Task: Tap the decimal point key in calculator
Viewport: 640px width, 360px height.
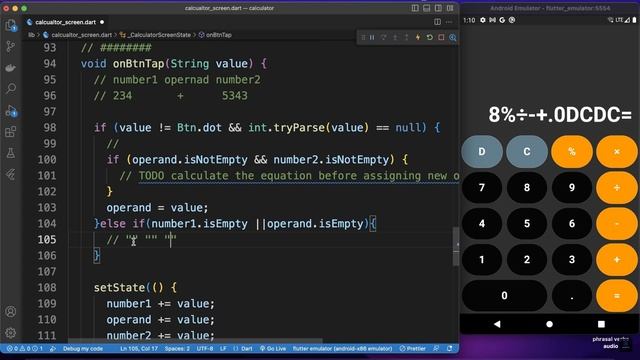Action: (x=572, y=296)
